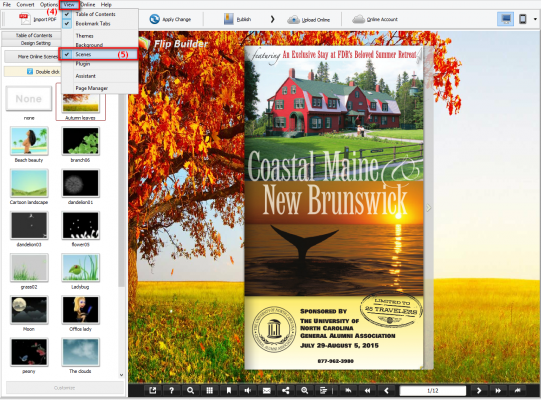Open the File menu

[x=7, y=4]
